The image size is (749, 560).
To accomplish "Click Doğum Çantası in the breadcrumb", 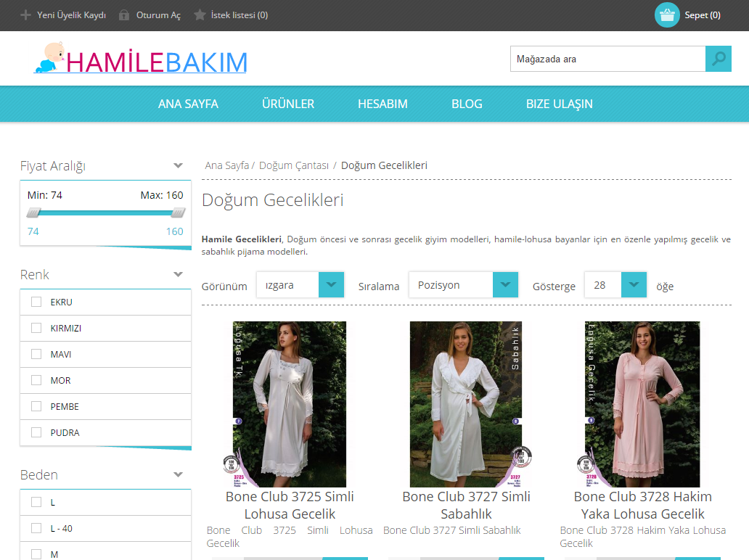I will pyautogui.click(x=294, y=165).
